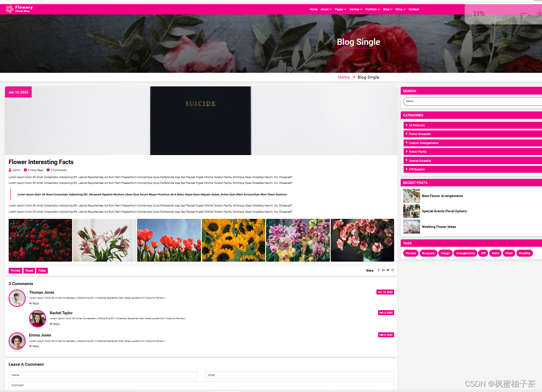Click the red-white carnations gallery image
The width and height of the screenshot is (542, 392).
(x=362, y=240)
